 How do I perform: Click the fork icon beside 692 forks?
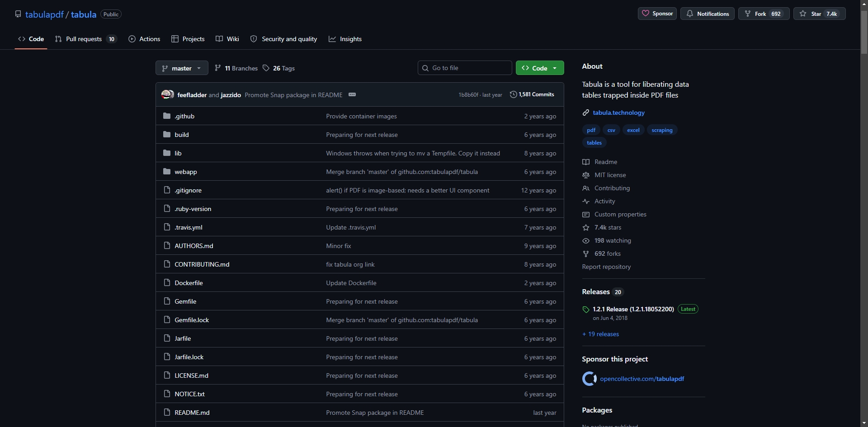586,253
